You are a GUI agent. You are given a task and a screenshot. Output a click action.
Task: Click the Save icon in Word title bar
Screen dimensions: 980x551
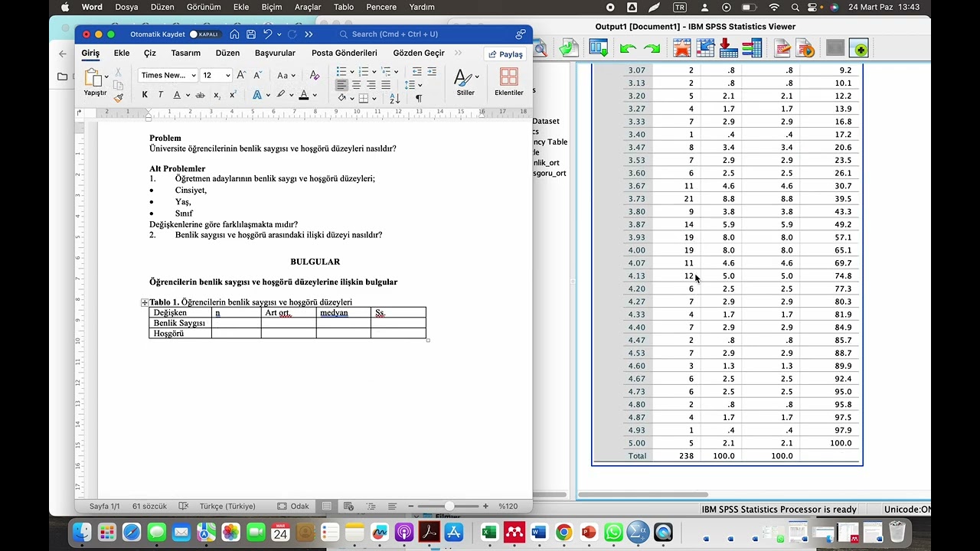click(x=251, y=34)
